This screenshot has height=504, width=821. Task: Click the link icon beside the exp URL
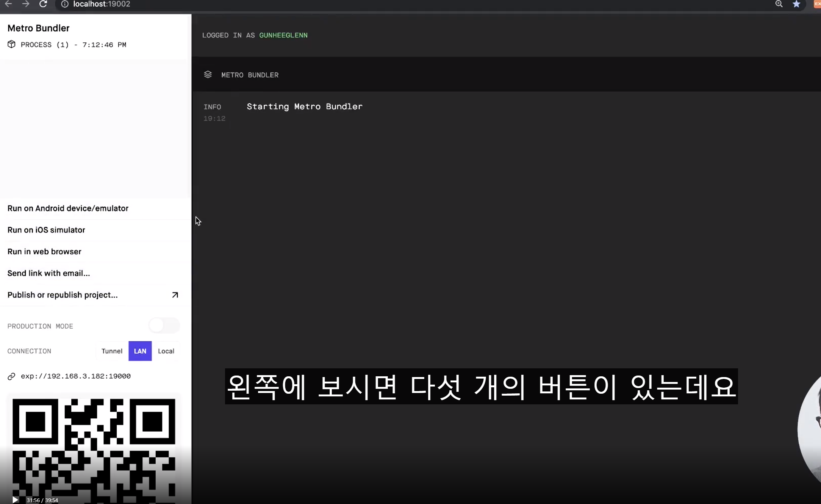pos(11,376)
